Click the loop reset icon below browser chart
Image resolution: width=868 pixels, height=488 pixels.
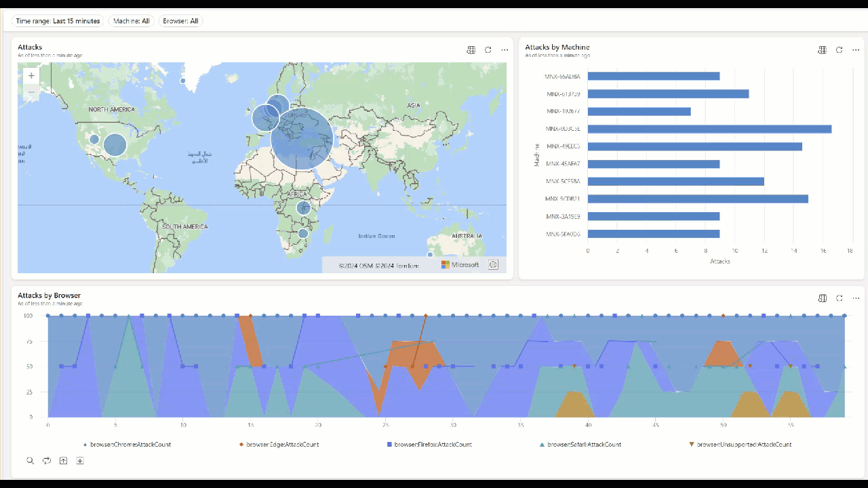(x=47, y=461)
